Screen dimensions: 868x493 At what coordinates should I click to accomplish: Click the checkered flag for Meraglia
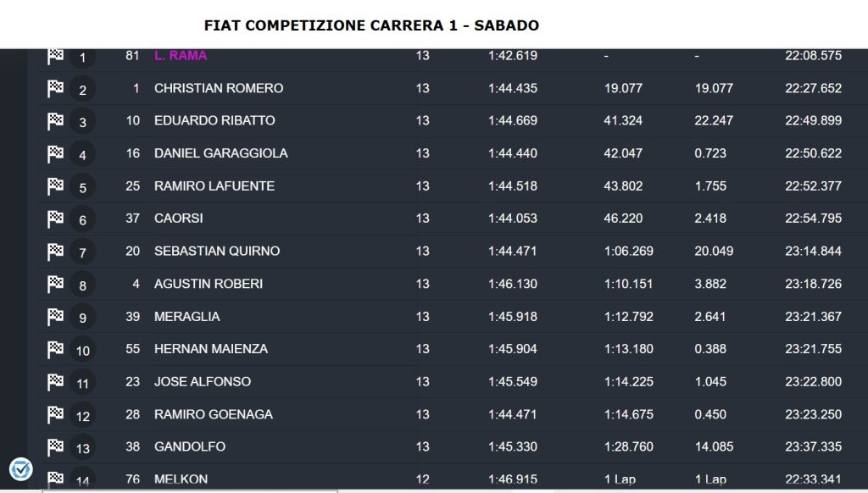click(56, 316)
